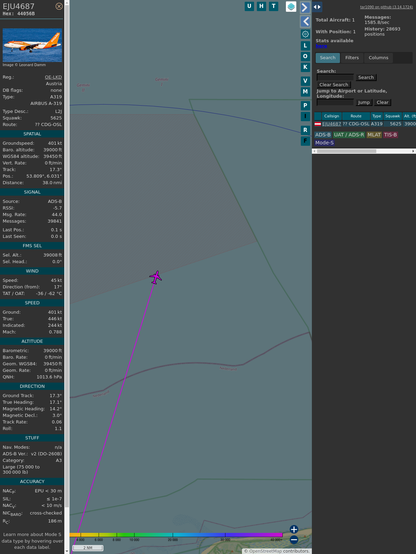Click the Clear Search button
Image resolution: width=416 pixels, height=554 pixels.
pyautogui.click(x=334, y=85)
